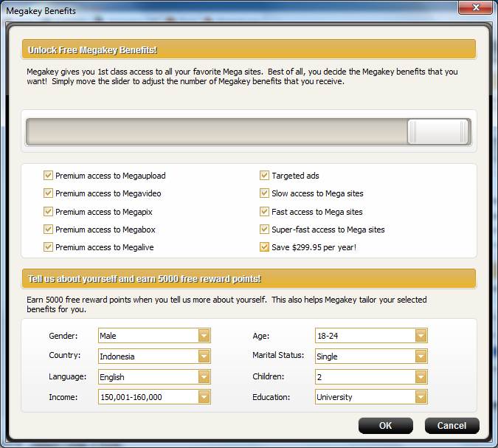Image resolution: width=498 pixels, height=448 pixels.
Task: Click the Children field showing 2
Action: pos(371,377)
